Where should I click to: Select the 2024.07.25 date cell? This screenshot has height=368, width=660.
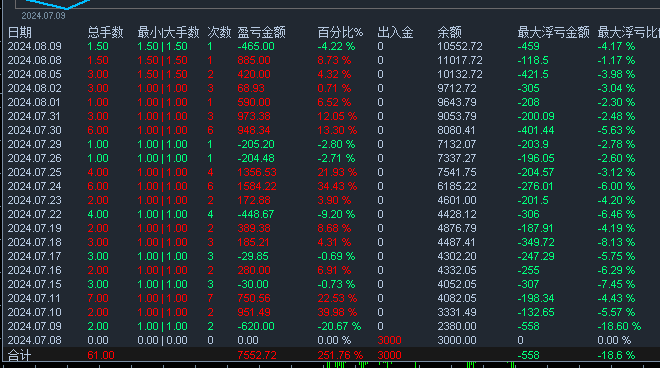pos(35,172)
